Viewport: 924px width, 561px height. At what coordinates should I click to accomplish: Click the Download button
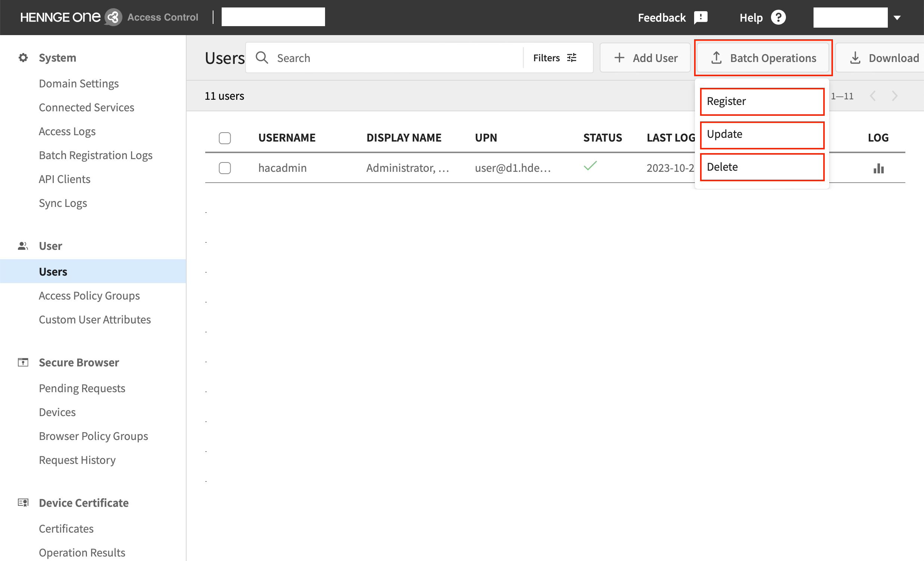point(880,58)
